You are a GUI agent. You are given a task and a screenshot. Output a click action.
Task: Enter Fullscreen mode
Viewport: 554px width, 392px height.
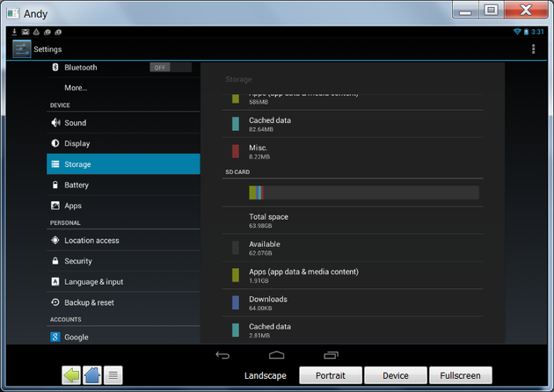[461, 375]
